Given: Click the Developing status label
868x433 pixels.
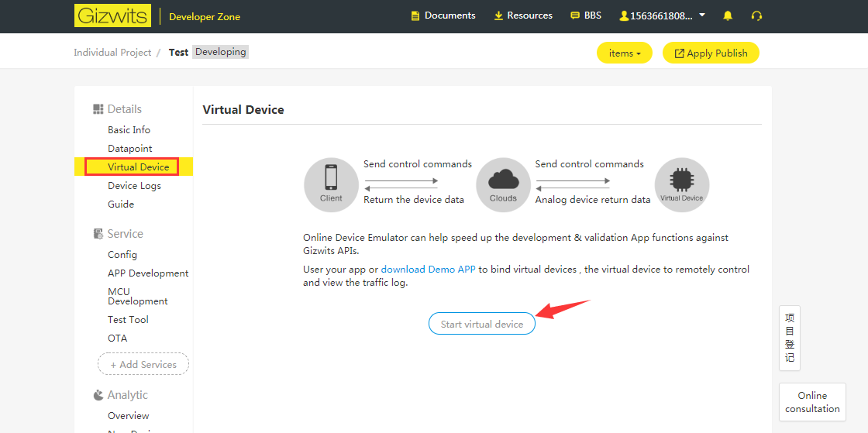Looking at the screenshot, I should [220, 52].
